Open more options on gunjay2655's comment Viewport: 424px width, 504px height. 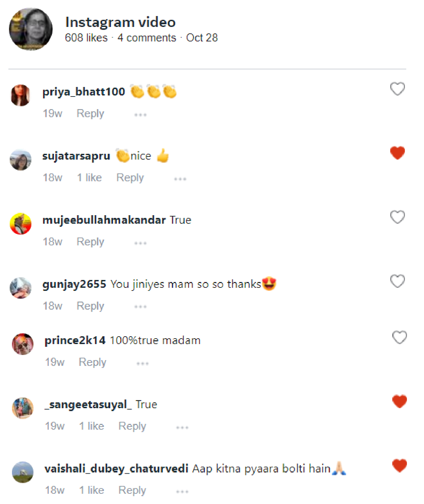pos(140,307)
